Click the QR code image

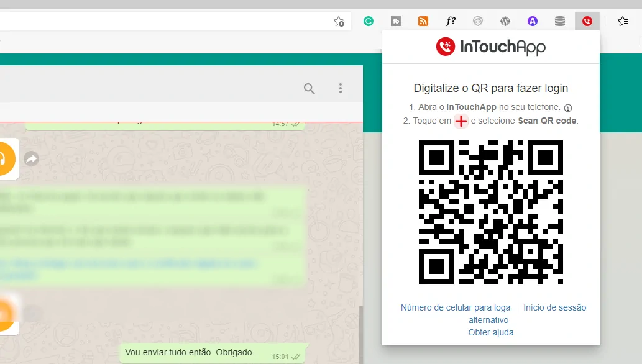click(491, 212)
